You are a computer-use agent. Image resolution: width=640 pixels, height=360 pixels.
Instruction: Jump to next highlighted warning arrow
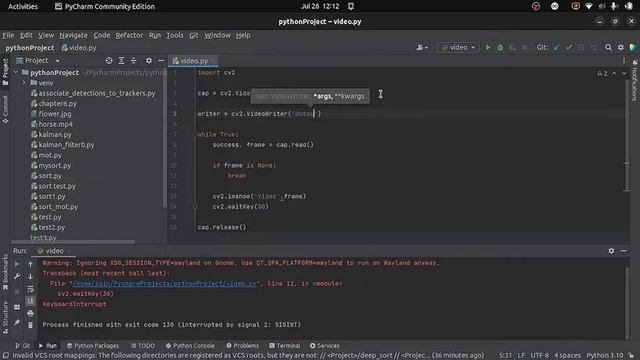624,73
